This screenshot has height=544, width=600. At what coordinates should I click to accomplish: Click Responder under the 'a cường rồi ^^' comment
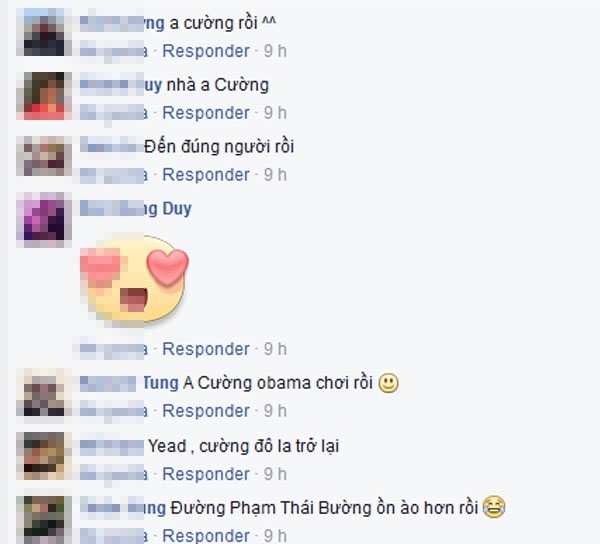[x=206, y=51]
